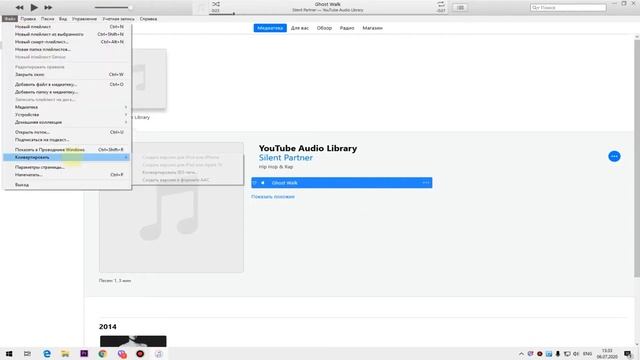The image size is (640, 360).
Task: Click the iTunes taskbar icon
Action: 159,353
